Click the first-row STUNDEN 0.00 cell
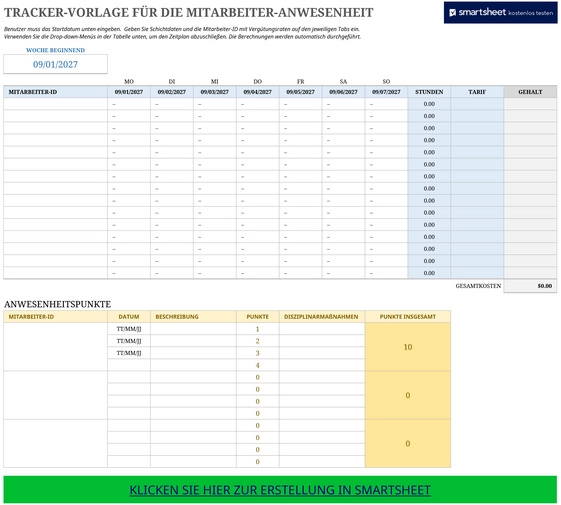Screen dimensions: 561x505 pos(429,104)
